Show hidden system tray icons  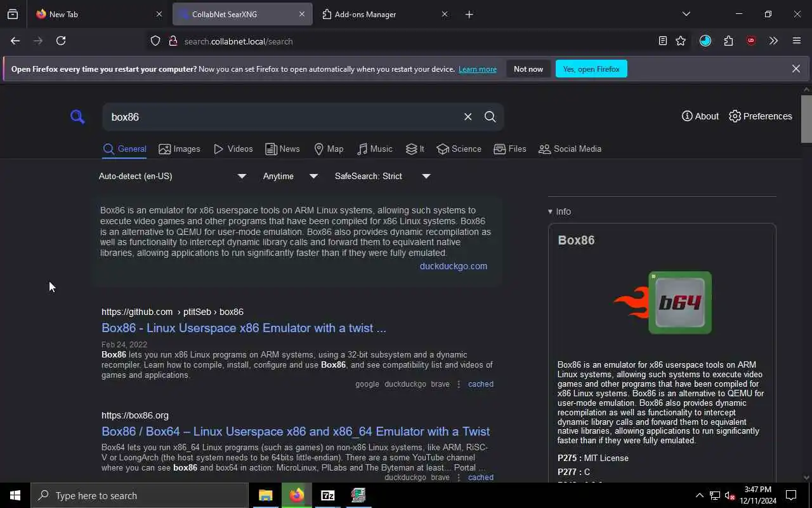[700, 495]
